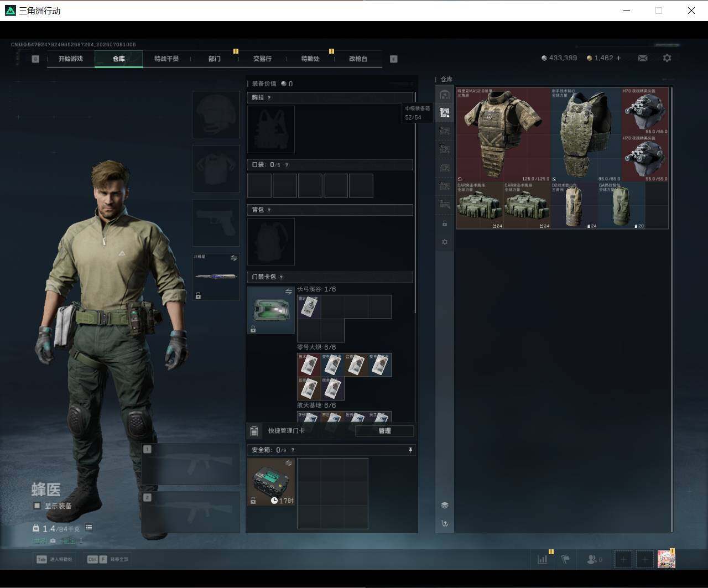Click the 胸挂 help question mark

point(269,98)
